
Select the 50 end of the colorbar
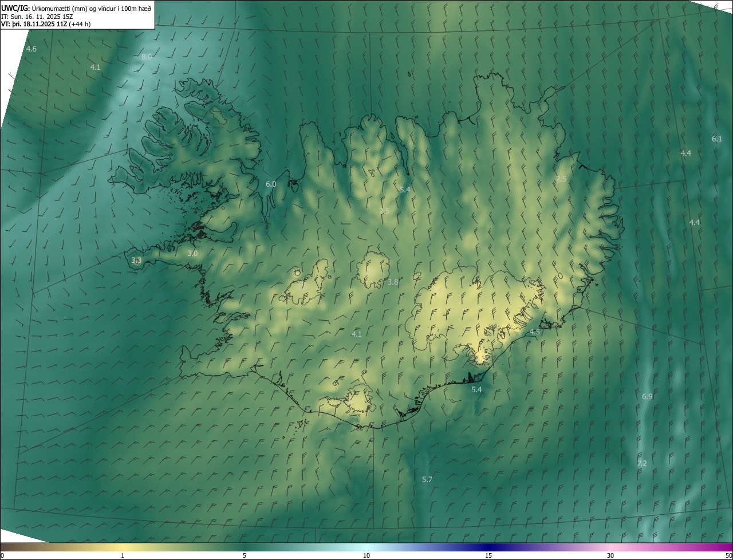728,556
